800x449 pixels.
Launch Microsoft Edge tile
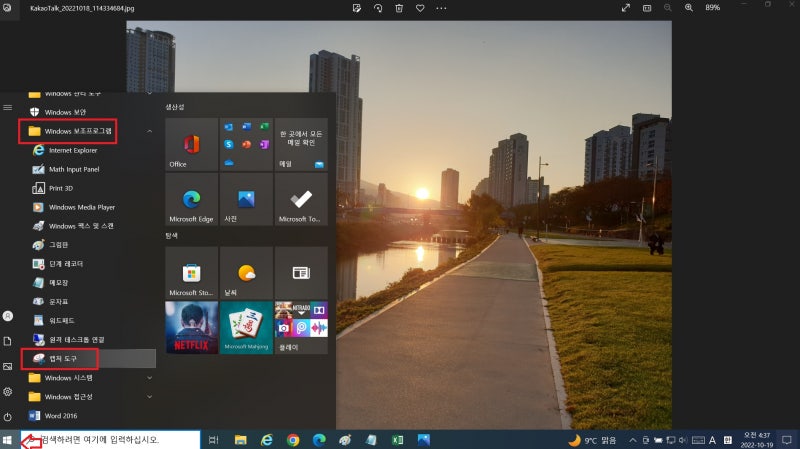tap(191, 199)
